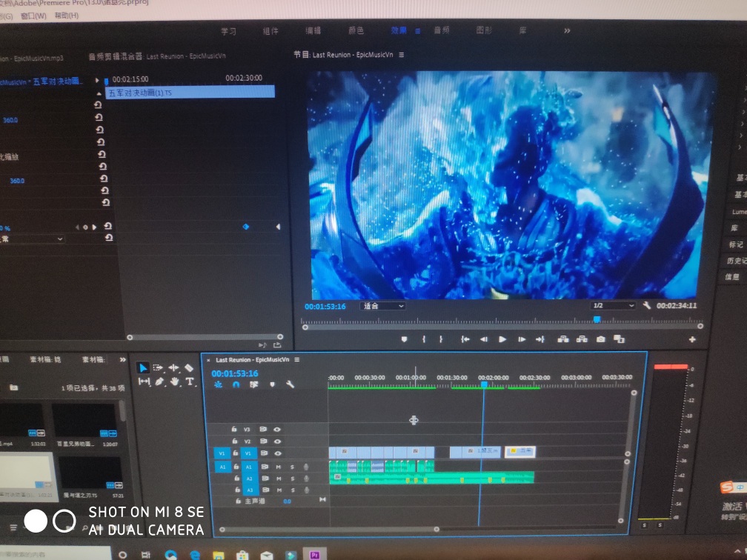Step back one frame
The height and width of the screenshot is (560, 747).
483,339
